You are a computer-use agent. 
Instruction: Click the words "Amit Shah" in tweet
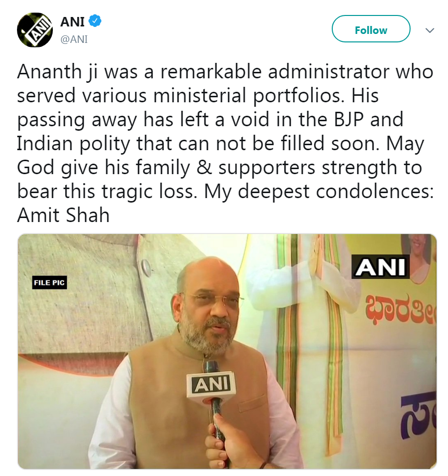(x=63, y=215)
